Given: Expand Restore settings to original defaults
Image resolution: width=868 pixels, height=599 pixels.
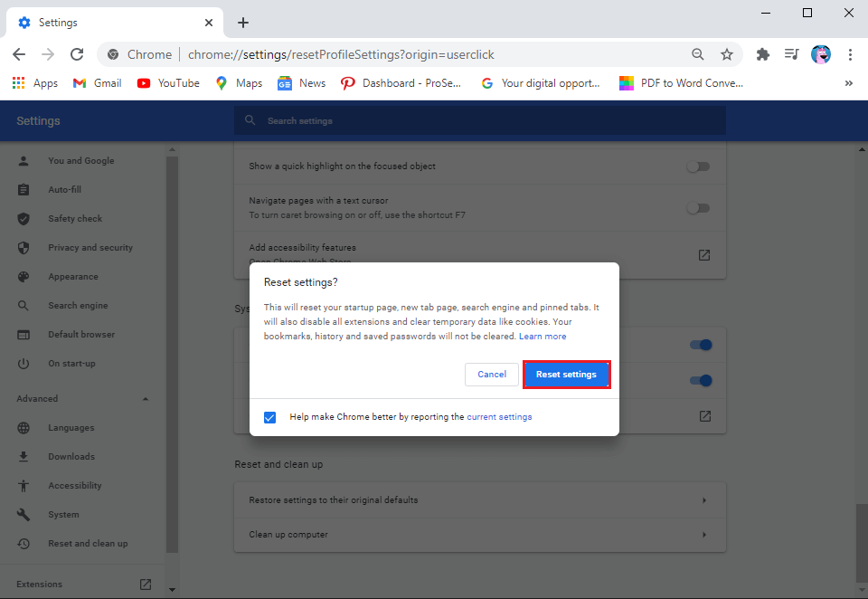Looking at the screenshot, I should point(704,499).
